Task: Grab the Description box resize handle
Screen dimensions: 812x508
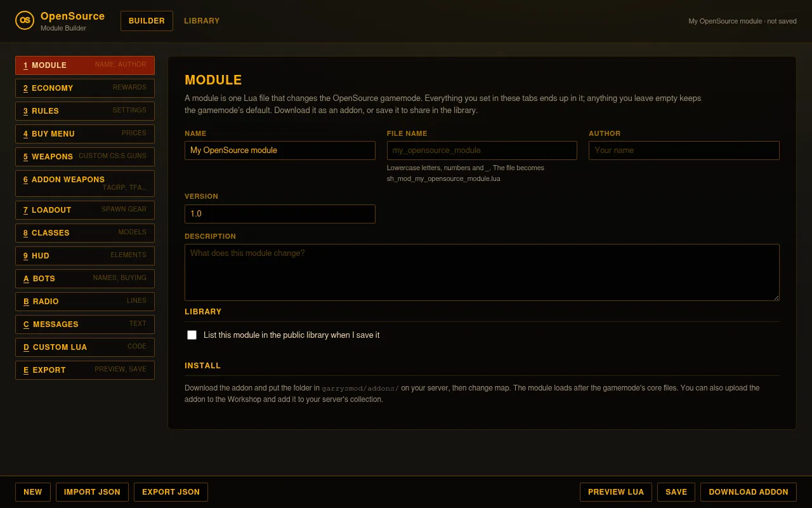Action: [775, 297]
